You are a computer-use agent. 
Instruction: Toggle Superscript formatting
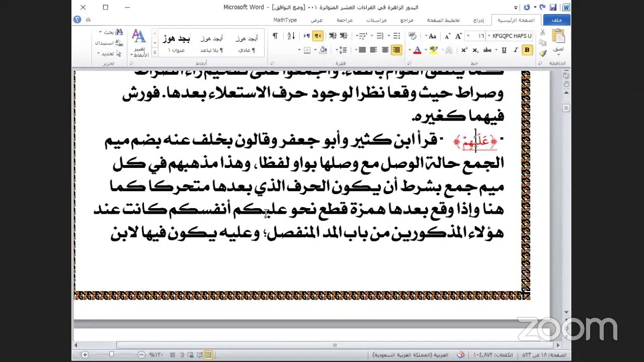click(464, 50)
